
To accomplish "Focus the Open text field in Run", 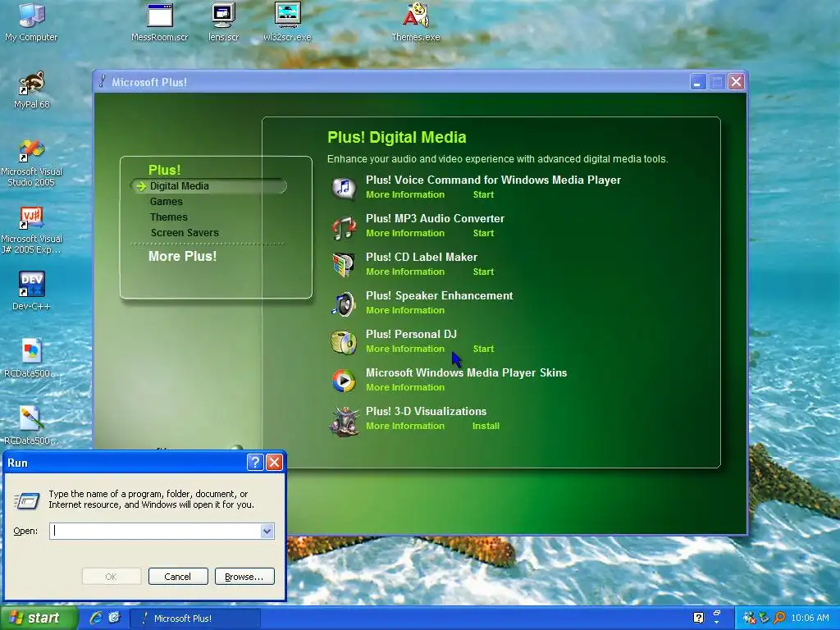I will click(x=155, y=531).
